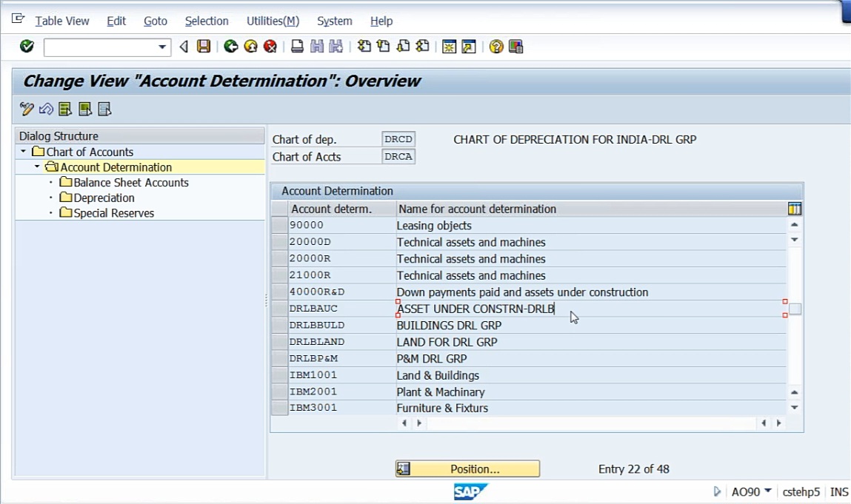Click the Chart of dep. field DRCD
Viewport: 851px width, 504px height.
tap(398, 139)
